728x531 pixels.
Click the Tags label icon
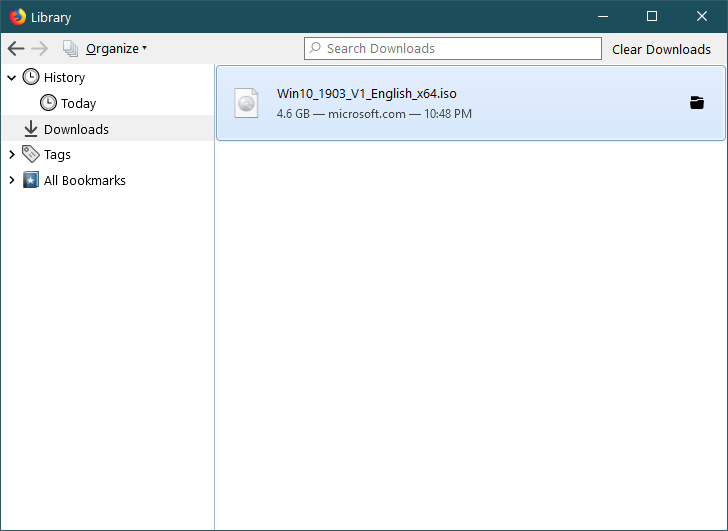(x=31, y=154)
